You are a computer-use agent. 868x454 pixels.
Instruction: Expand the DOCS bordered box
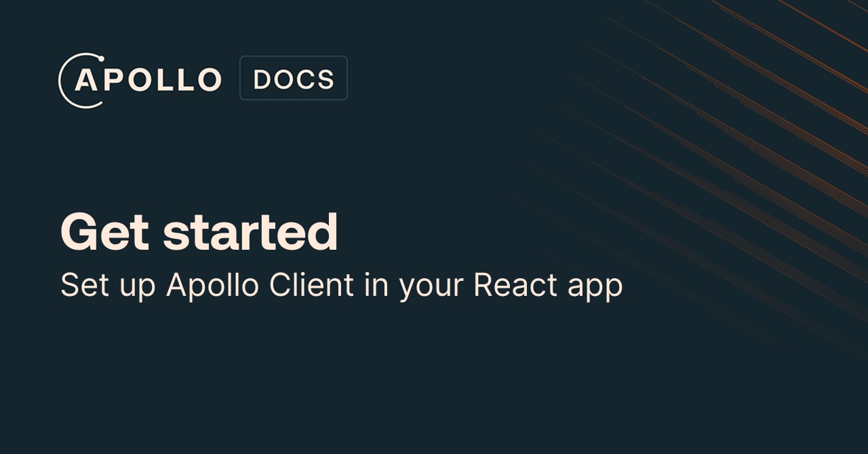293,77
